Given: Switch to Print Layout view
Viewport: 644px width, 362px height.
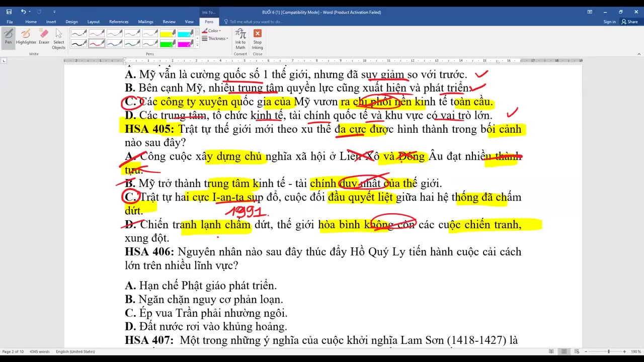Looking at the screenshot, I should click(564, 351).
